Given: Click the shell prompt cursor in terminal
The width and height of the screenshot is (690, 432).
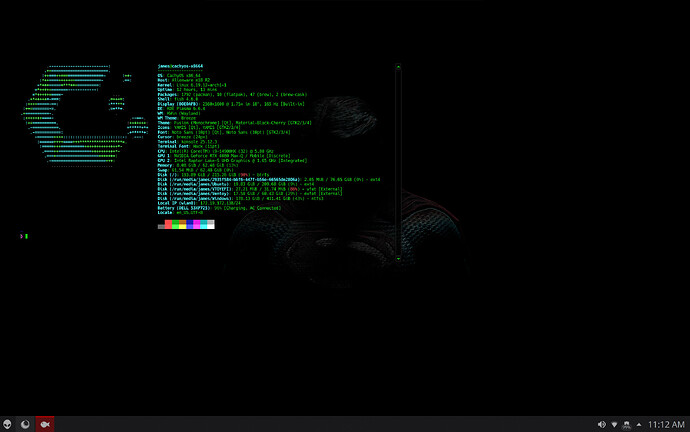Looking at the screenshot, I should 26,236.
